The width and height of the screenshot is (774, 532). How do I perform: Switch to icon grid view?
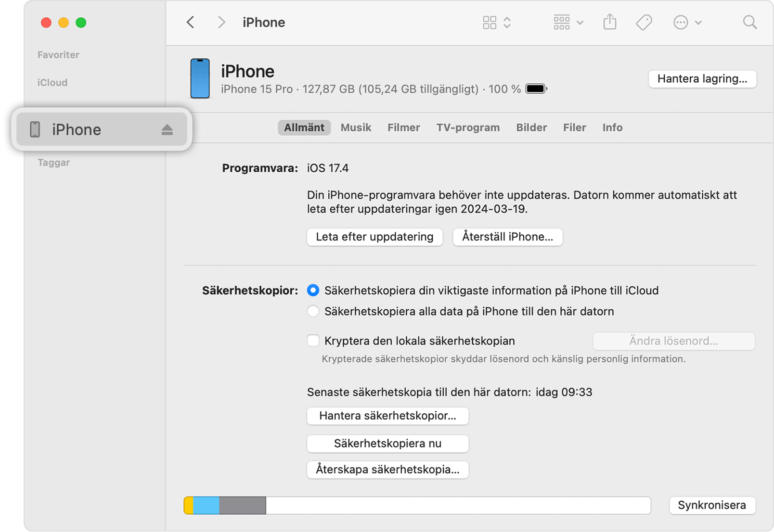point(490,23)
